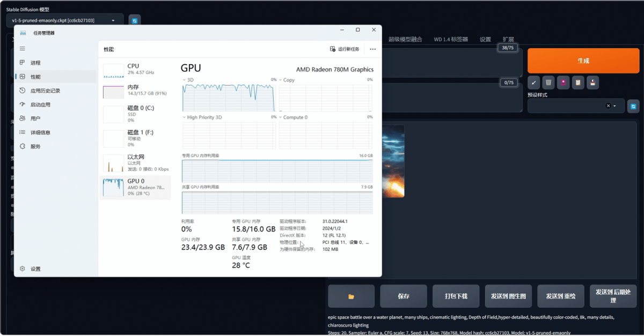Image resolution: width=644 pixels, height=336 pixels.
Task: Click the floppy disk save style icon
Action: [x=592, y=83]
